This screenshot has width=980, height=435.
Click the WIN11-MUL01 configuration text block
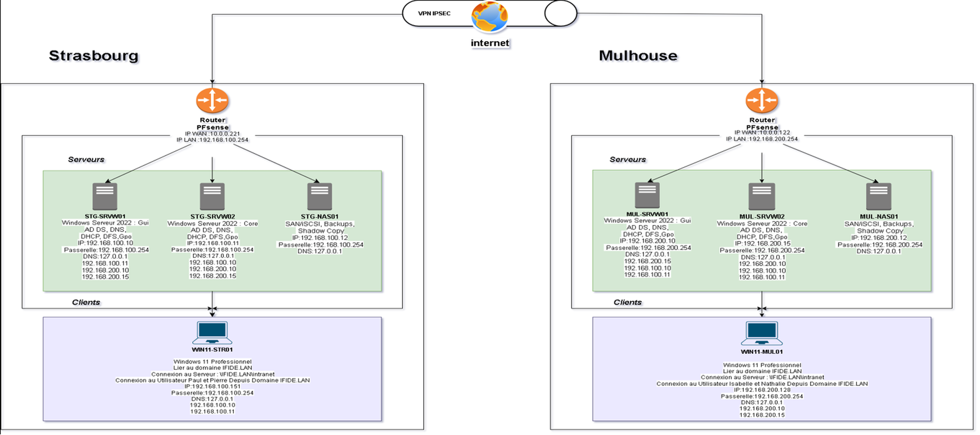pyautogui.click(x=762, y=390)
